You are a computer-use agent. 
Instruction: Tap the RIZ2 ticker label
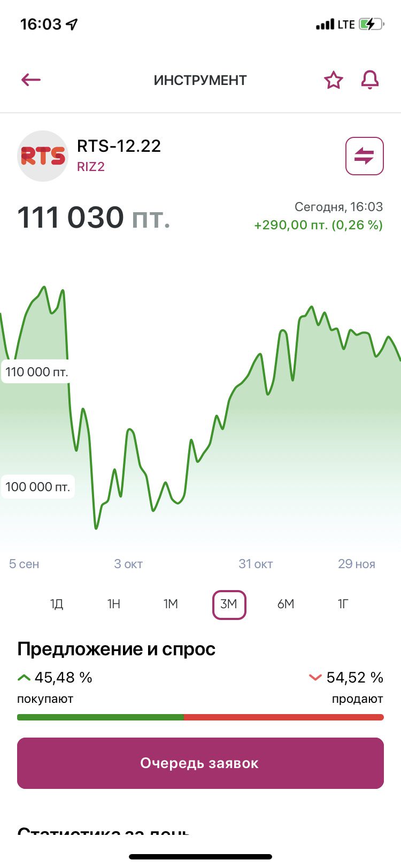click(x=91, y=167)
